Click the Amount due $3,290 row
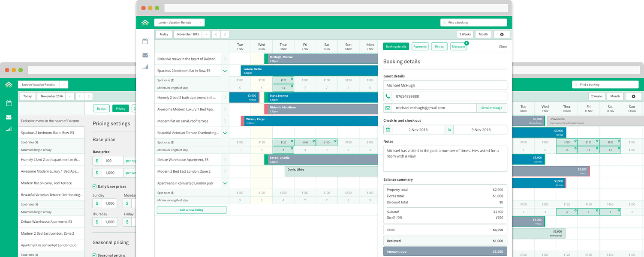Image resolution: width=644 pixels, height=257 pixels. click(445, 251)
